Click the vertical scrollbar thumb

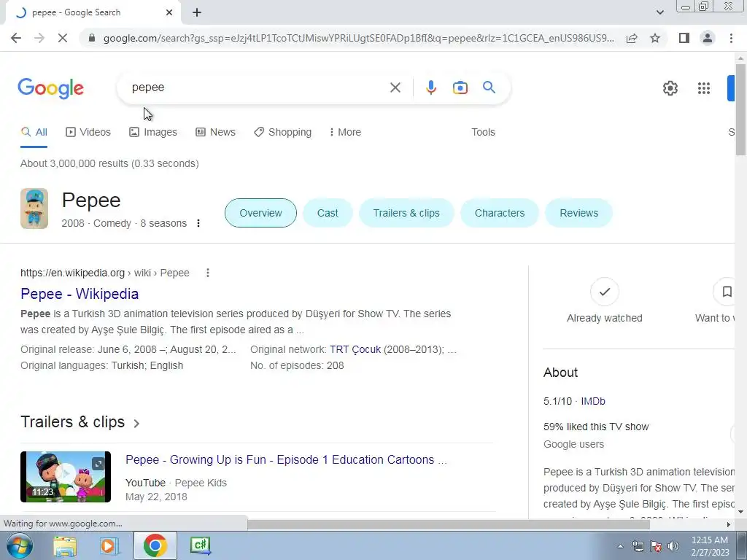740,109
